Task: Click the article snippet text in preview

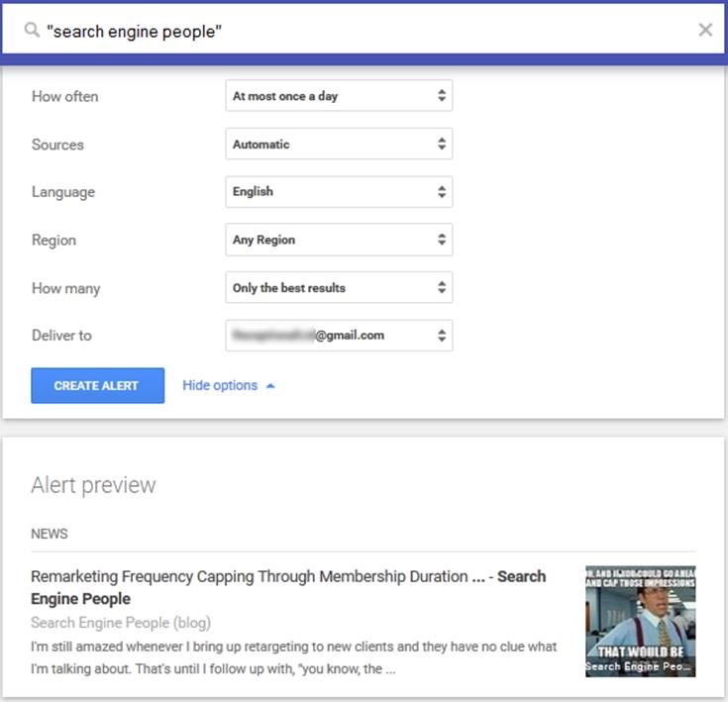Action: point(293,657)
